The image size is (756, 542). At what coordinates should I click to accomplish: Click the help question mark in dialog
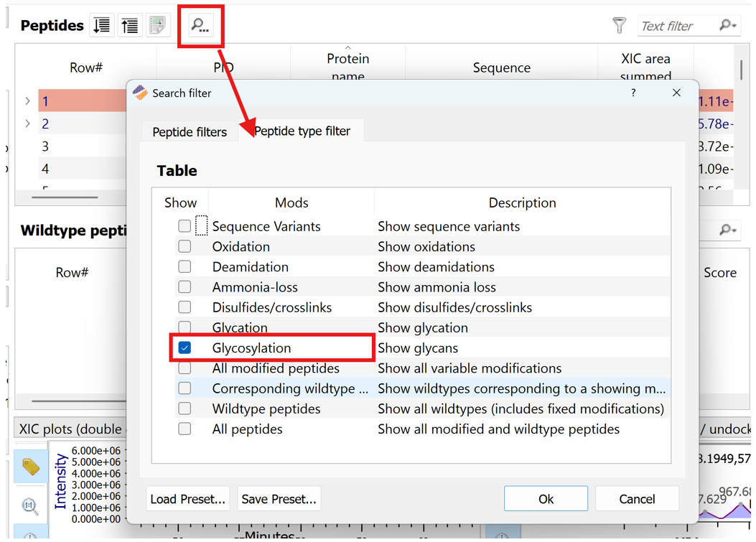pos(633,93)
